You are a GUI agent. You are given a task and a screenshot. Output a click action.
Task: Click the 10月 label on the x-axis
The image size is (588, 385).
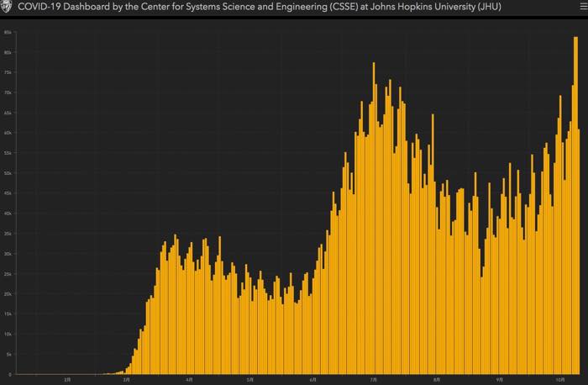[x=560, y=380]
